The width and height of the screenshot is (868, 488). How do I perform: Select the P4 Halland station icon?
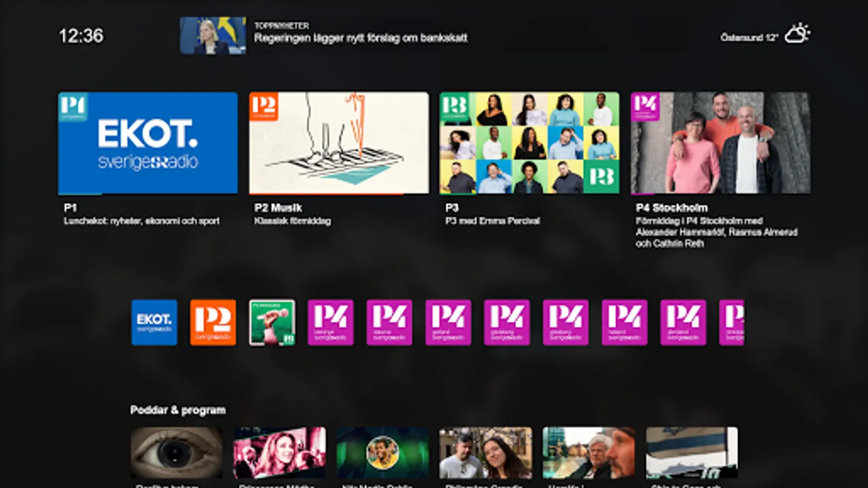point(624,323)
